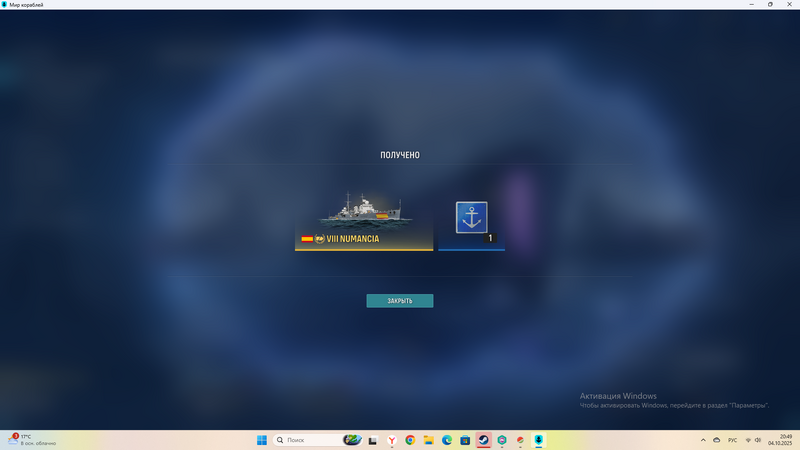Launch Yandex Browser from the taskbar
Screen dimensions: 800x450
(392, 440)
